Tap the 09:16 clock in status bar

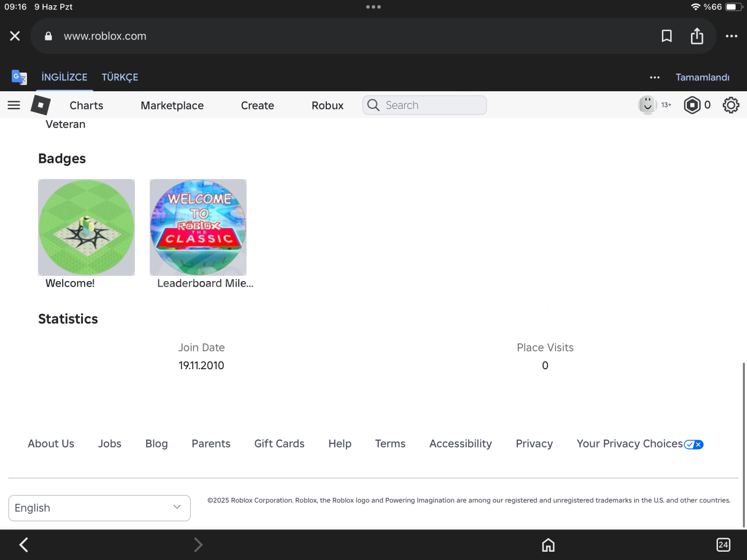coord(16,7)
